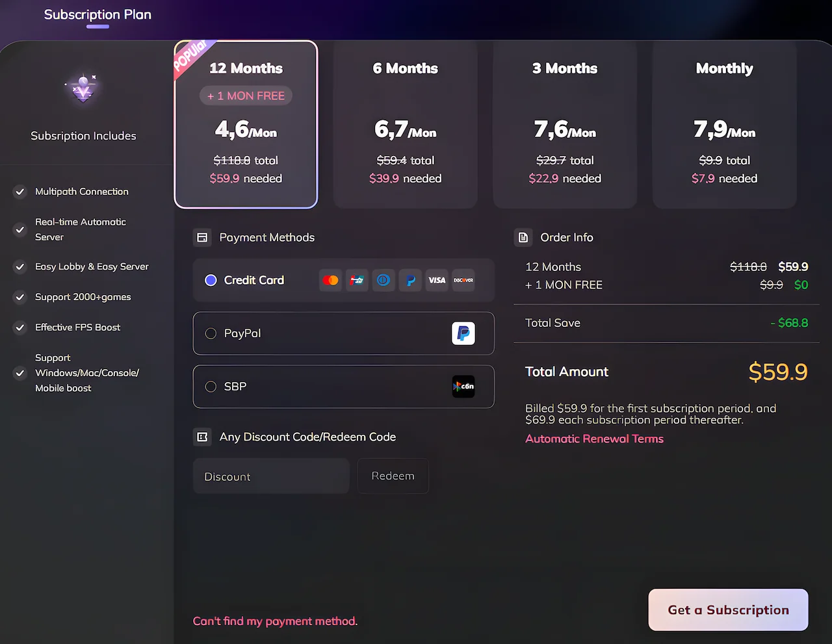Select SBP radio button
Viewport: 832px width, 644px height.
click(211, 387)
